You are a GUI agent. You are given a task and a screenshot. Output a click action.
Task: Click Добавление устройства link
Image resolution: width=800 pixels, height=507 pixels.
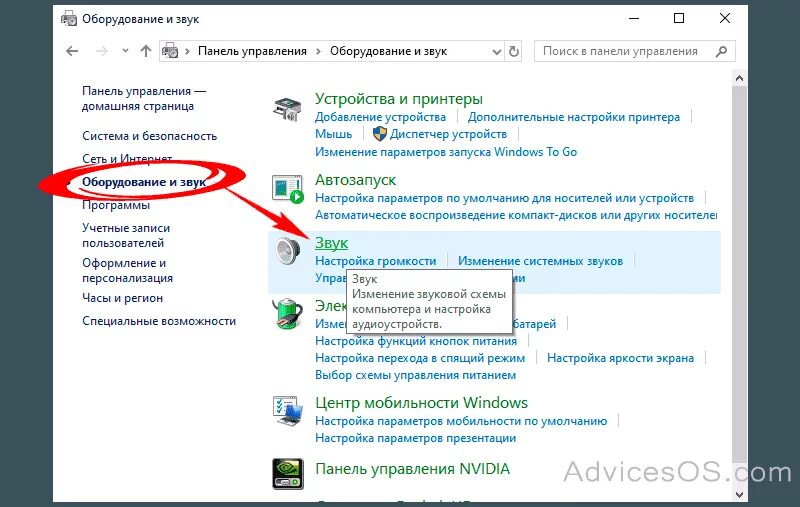click(x=380, y=117)
